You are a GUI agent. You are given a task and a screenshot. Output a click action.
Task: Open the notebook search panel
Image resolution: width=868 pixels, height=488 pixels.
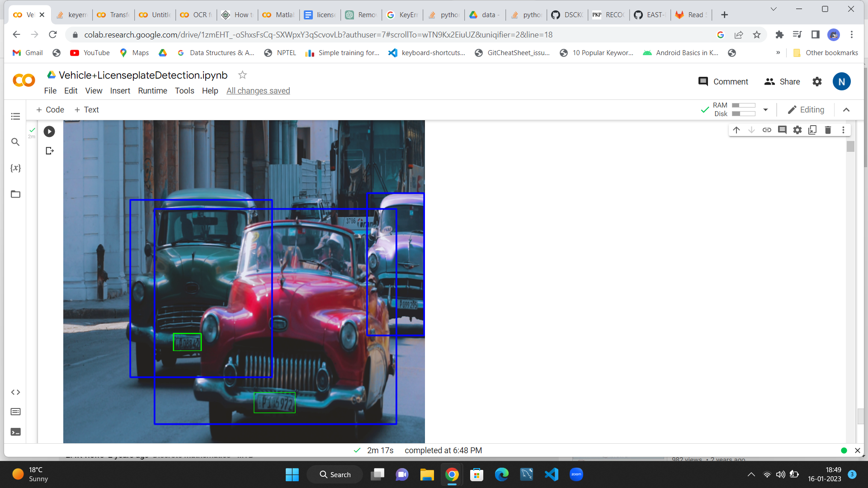pyautogui.click(x=15, y=142)
